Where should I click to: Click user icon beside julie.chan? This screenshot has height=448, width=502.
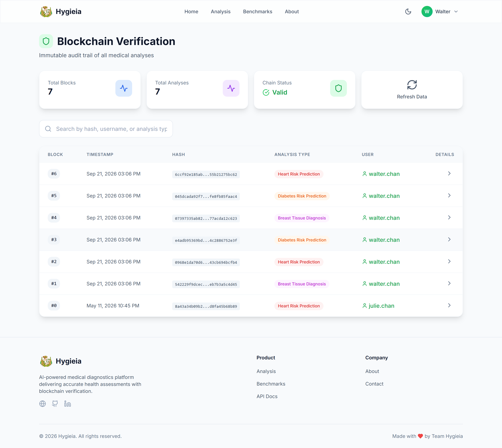[x=364, y=306]
